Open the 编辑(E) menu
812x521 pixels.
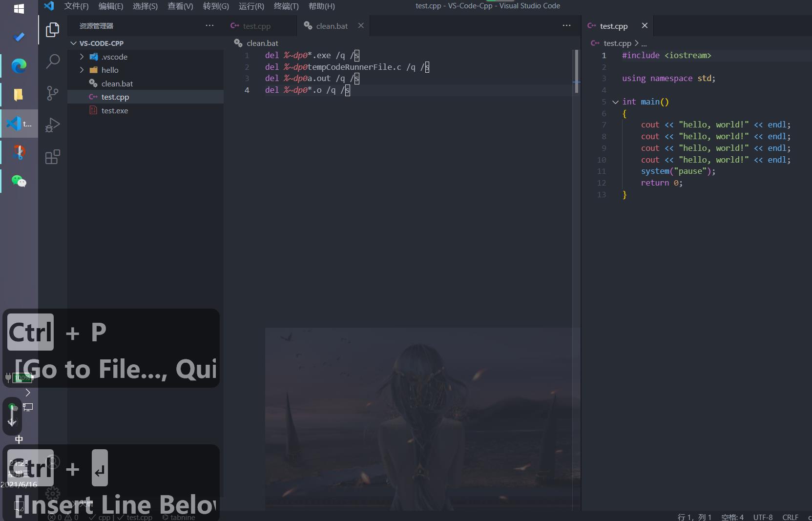click(x=111, y=6)
